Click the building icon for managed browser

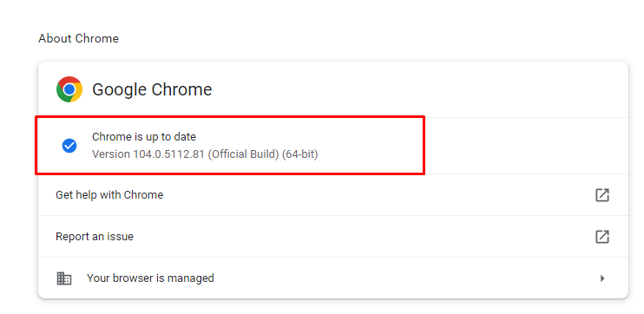(63, 278)
